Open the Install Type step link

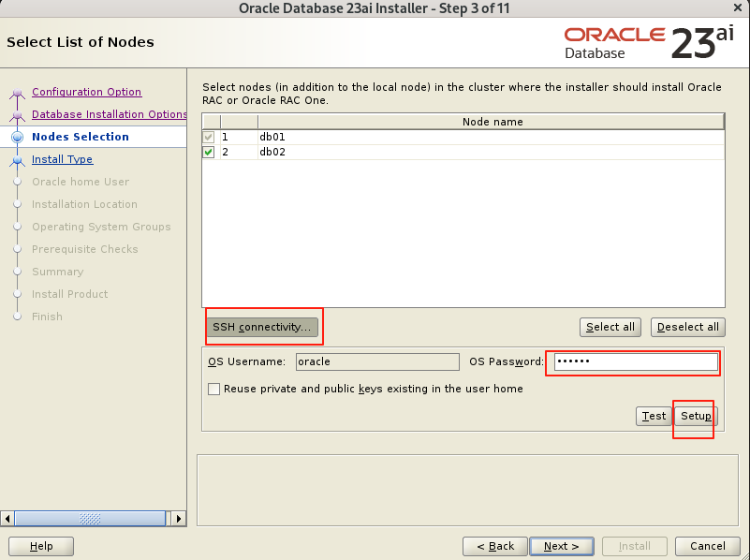tap(62, 159)
